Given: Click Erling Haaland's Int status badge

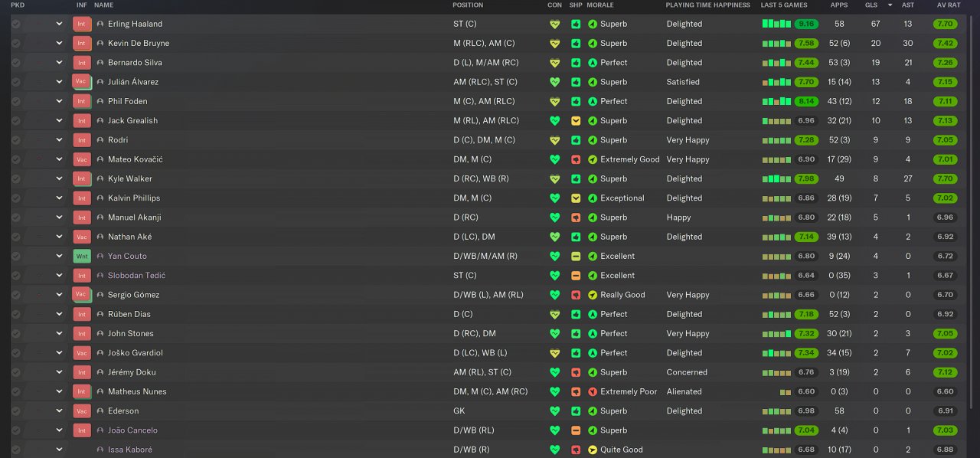Looking at the screenshot, I should (81, 24).
